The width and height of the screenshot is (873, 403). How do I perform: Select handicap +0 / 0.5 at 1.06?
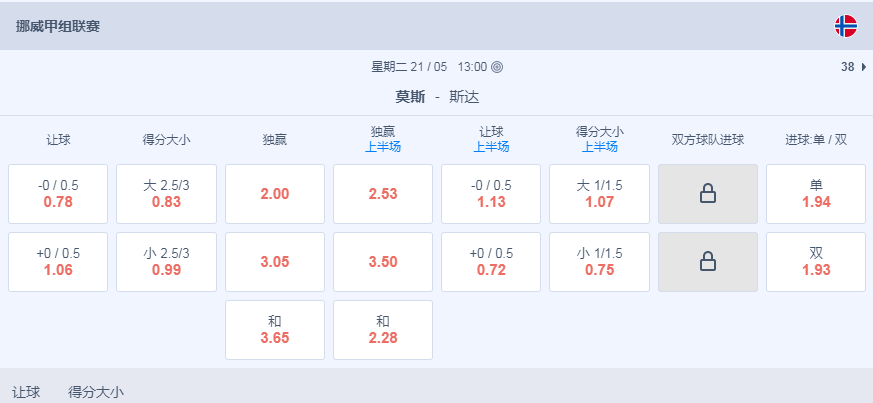(58, 262)
